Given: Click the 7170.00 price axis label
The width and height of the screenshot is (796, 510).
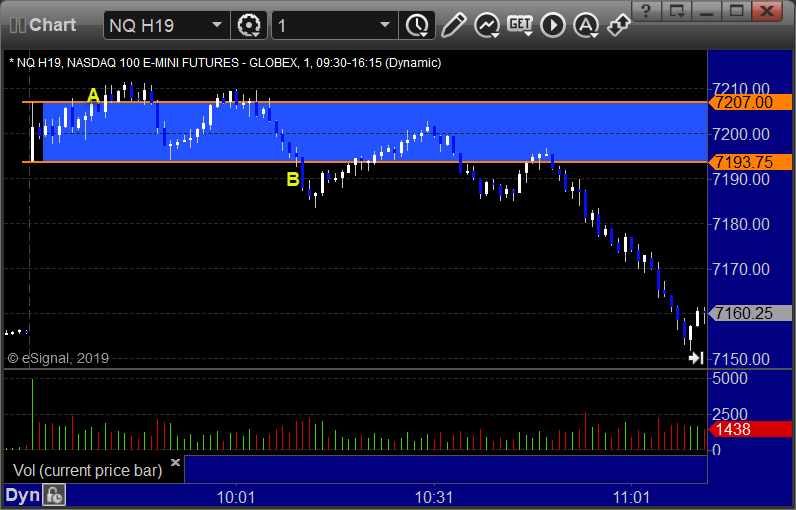Looking at the screenshot, I should pyautogui.click(x=741, y=269).
